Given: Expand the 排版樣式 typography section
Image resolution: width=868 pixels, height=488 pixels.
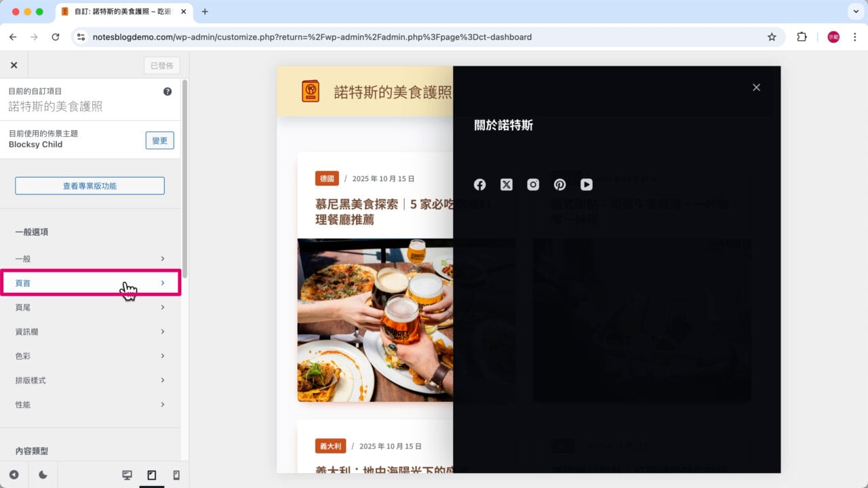Looking at the screenshot, I should click(x=92, y=380).
